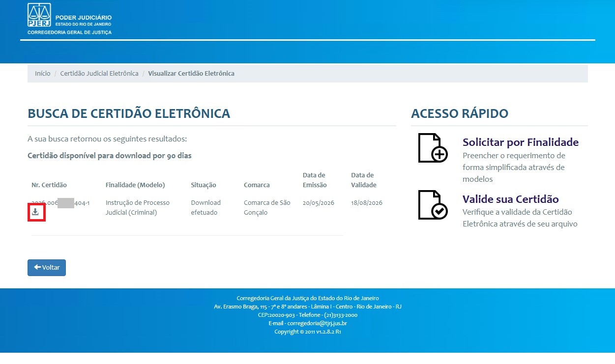Click the Solicitar por Finalidade document-plus icon
This screenshot has width=615, height=364.
tap(433, 148)
